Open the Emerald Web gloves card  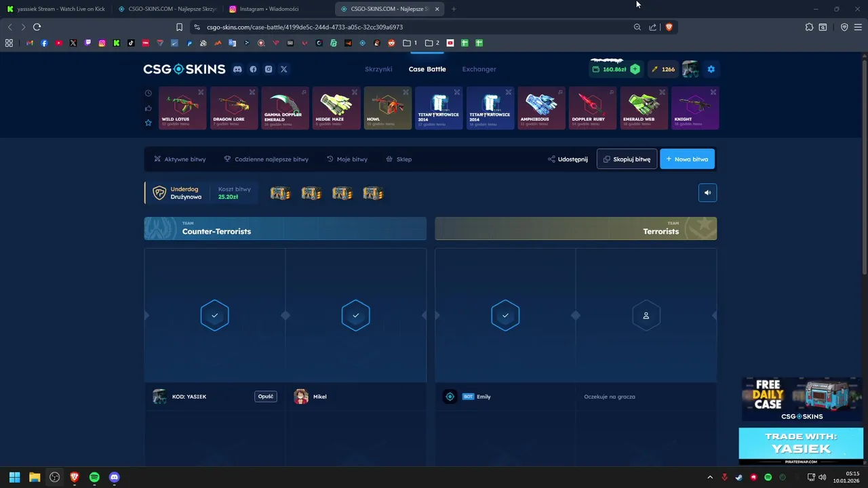click(x=644, y=108)
